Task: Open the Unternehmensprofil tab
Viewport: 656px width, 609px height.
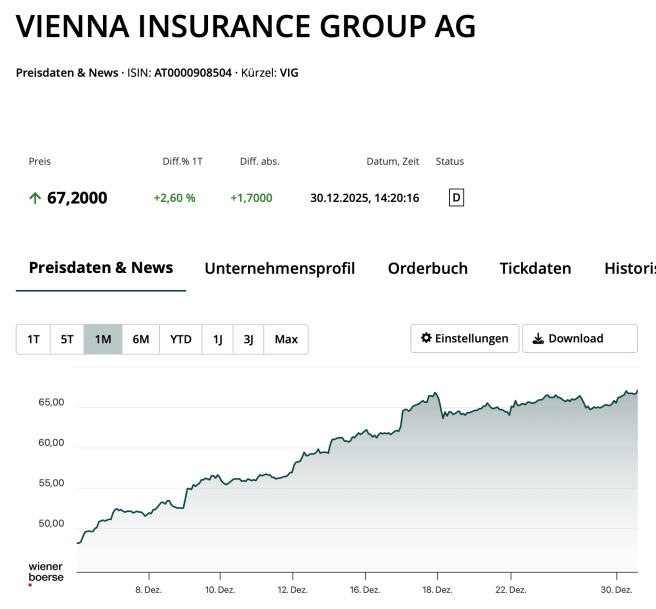Action: click(279, 268)
